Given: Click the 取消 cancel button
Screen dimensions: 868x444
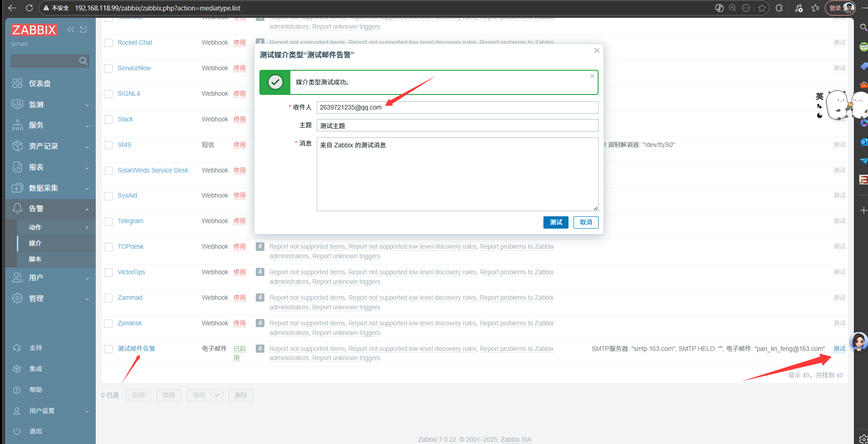Looking at the screenshot, I should 586,222.
